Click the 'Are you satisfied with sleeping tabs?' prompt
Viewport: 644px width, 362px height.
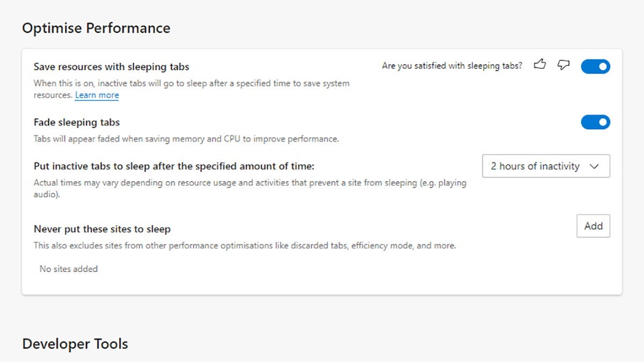pyautogui.click(x=452, y=66)
